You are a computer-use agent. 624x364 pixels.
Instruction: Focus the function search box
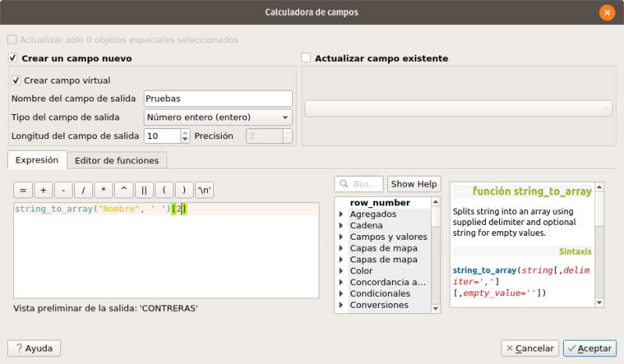[x=358, y=184]
